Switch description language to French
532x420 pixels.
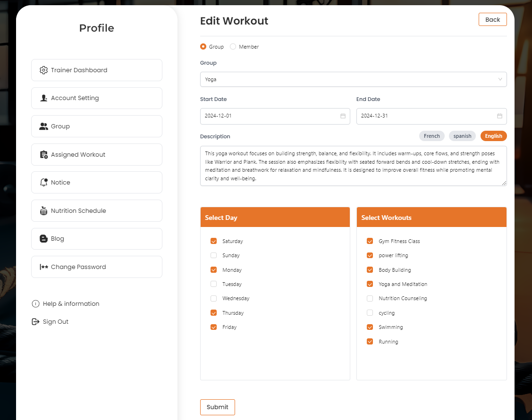tap(431, 136)
